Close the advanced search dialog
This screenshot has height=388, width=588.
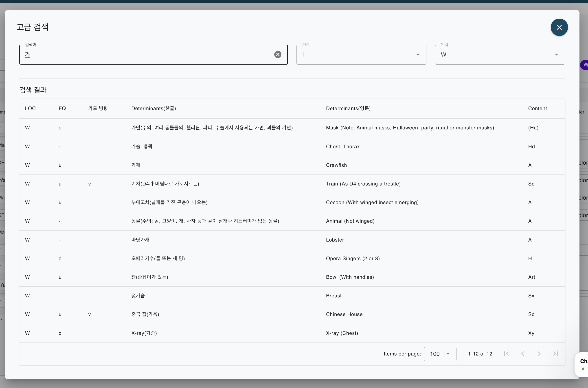559,27
